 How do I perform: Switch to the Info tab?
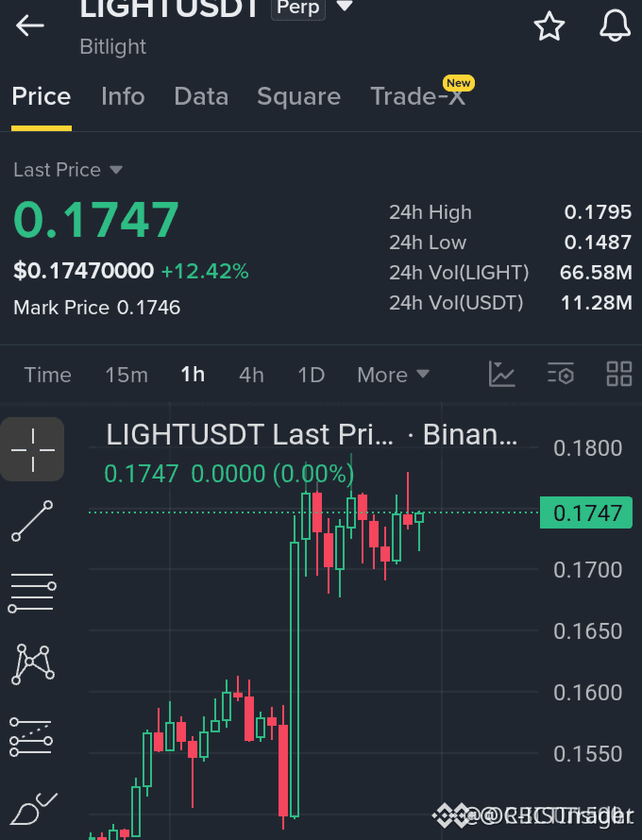123,96
